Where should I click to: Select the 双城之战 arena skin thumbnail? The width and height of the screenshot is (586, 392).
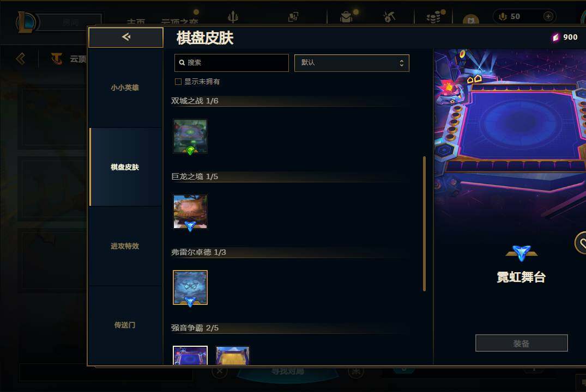point(190,137)
